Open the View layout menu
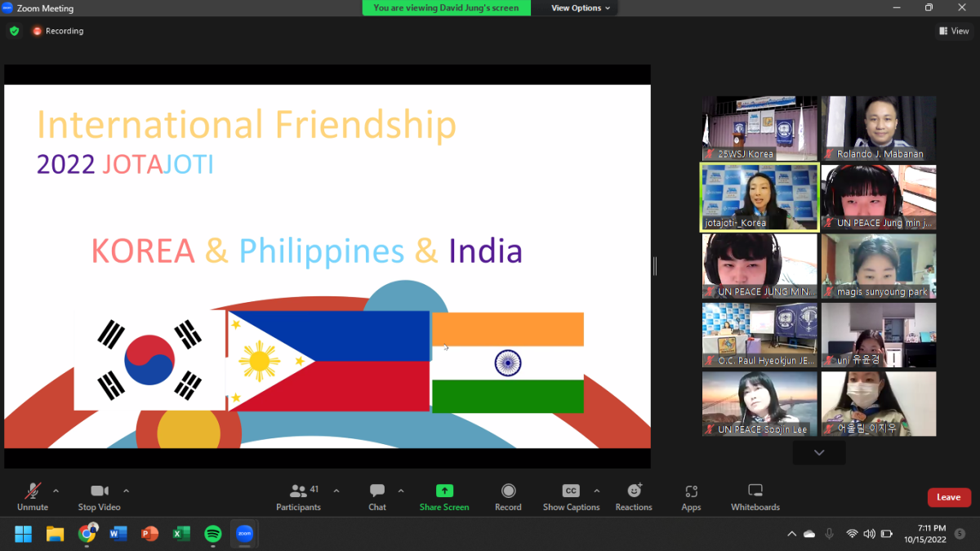This screenshot has height=551, width=980. (x=954, y=31)
